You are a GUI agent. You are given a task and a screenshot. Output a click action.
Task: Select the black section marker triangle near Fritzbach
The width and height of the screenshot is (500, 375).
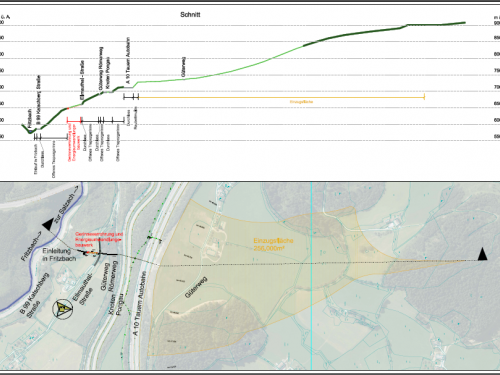48,224
